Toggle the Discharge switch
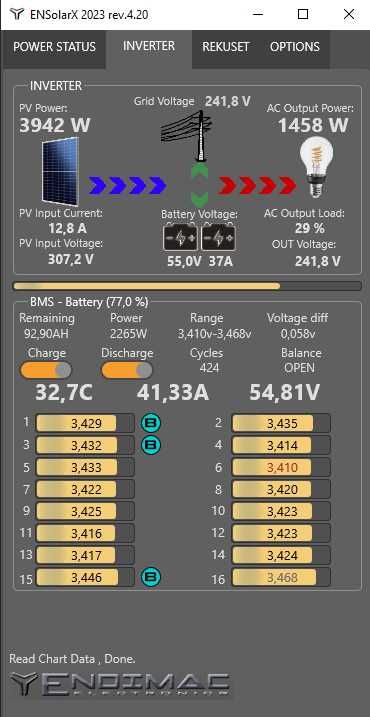Viewport: 370px width, 717px height. pyautogui.click(x=127, y=370)
